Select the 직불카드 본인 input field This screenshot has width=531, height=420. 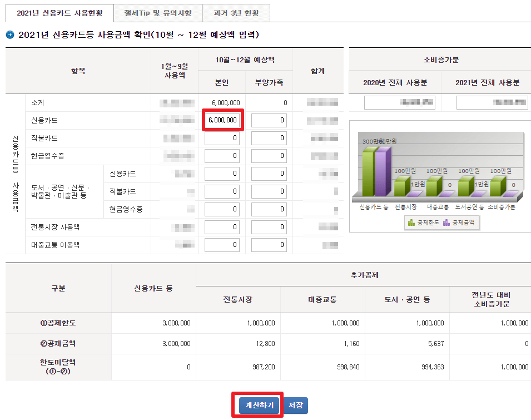click(x=222, y=138)
